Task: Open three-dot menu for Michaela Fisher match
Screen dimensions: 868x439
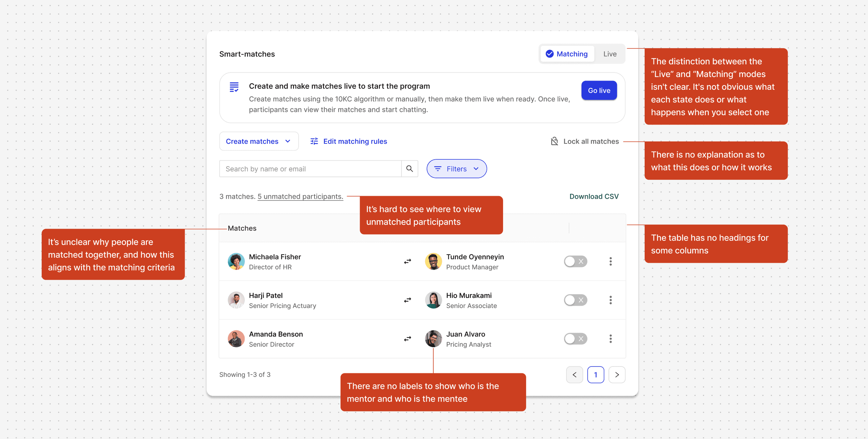Action: pyautogui.click(x=610, y=261)
